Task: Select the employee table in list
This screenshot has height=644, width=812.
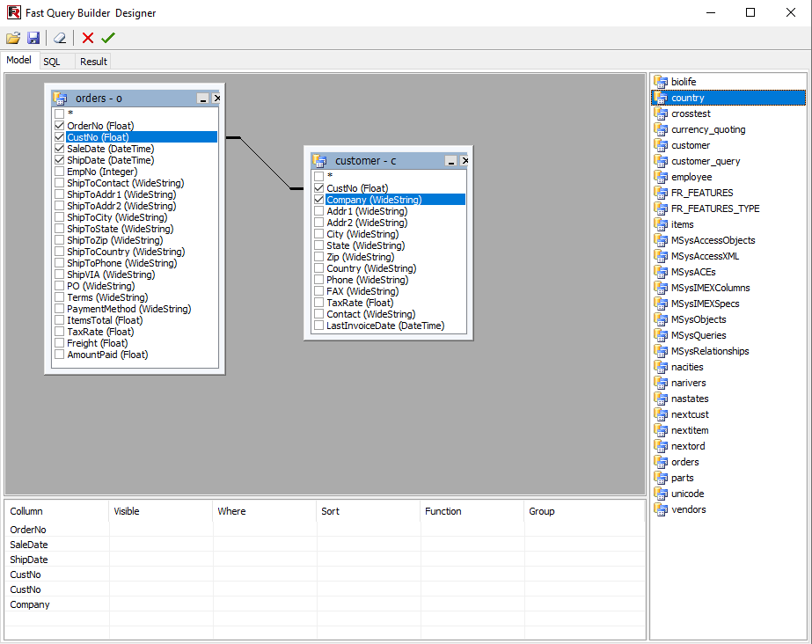Action: [x=691, y=177]
